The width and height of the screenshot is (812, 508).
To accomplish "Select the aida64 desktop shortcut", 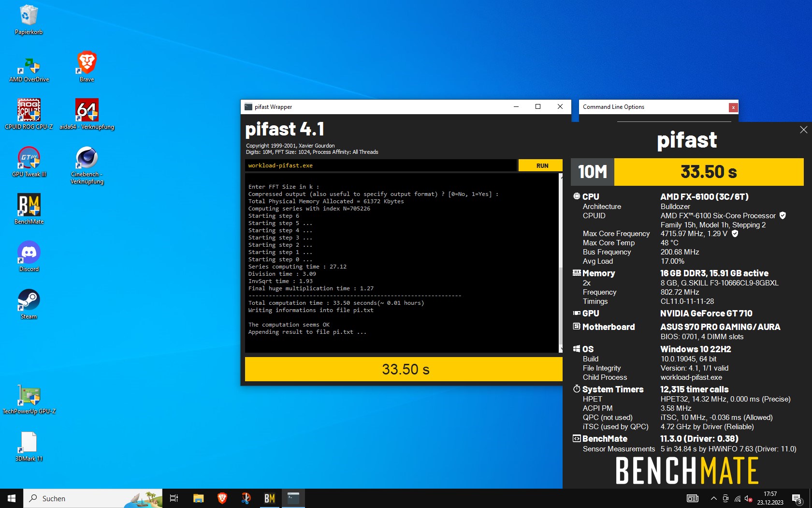I will pyautogui.click(x=87, y=115).
